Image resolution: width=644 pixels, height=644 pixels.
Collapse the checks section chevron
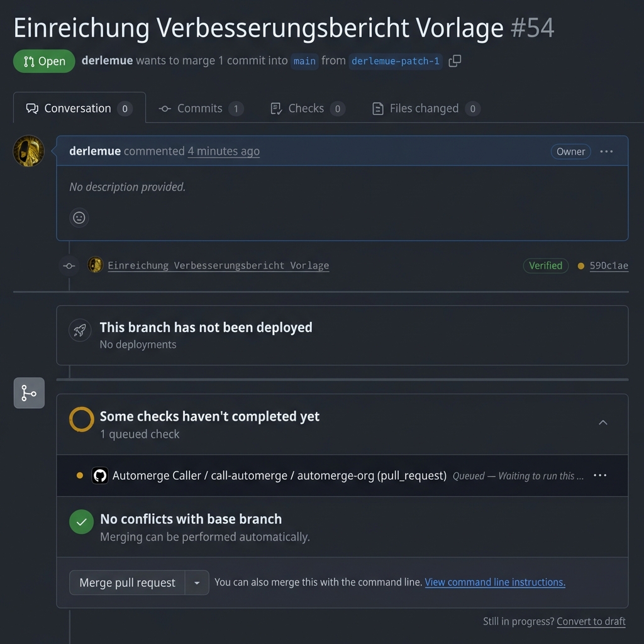(x=602, y=423)
